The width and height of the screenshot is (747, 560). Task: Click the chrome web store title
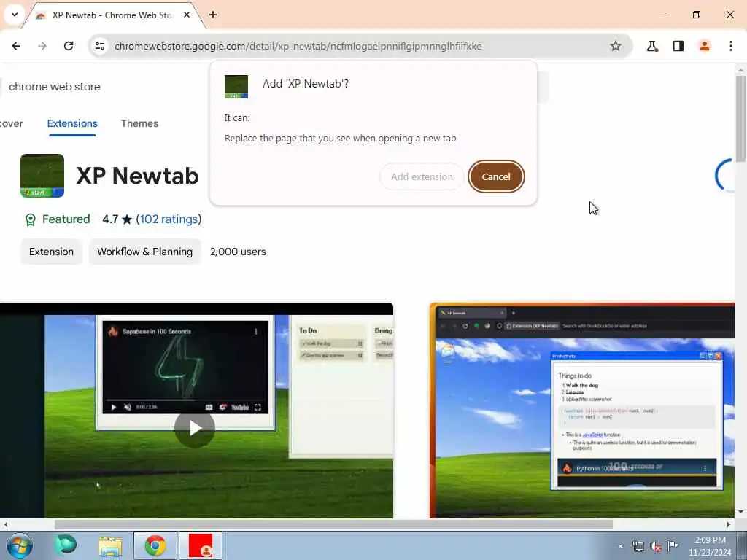click(x=54, y=87)
